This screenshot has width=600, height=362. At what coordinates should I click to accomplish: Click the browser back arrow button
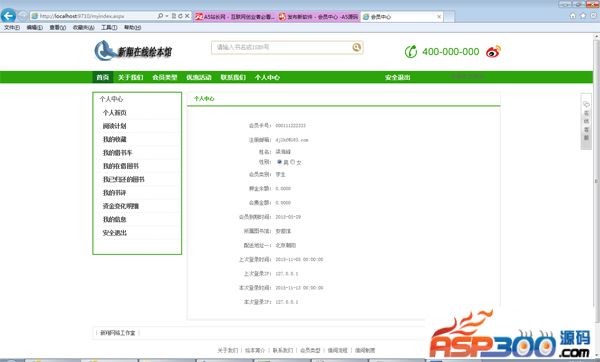(8, 16)
